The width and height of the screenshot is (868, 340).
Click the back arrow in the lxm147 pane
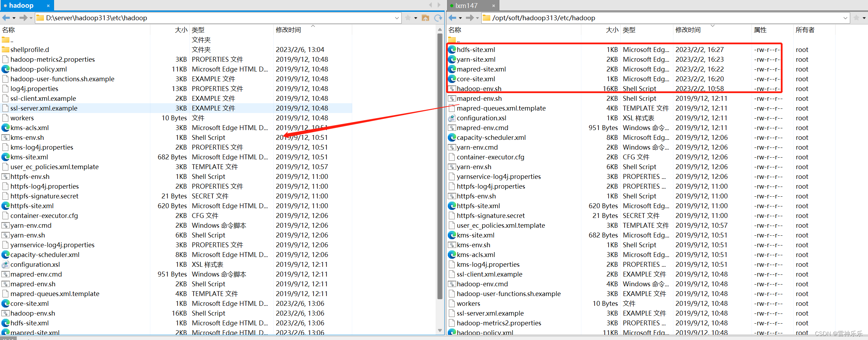coord(452,18)
